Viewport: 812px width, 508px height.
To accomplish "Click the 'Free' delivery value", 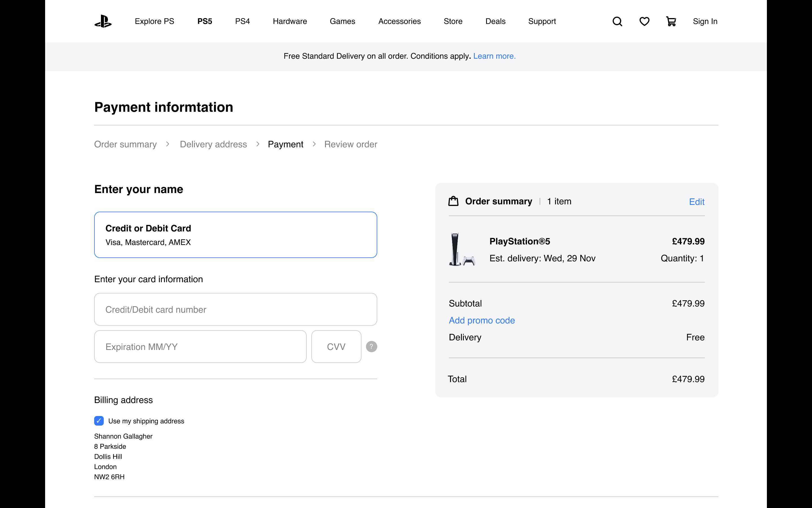I will (x=695, y=337).
